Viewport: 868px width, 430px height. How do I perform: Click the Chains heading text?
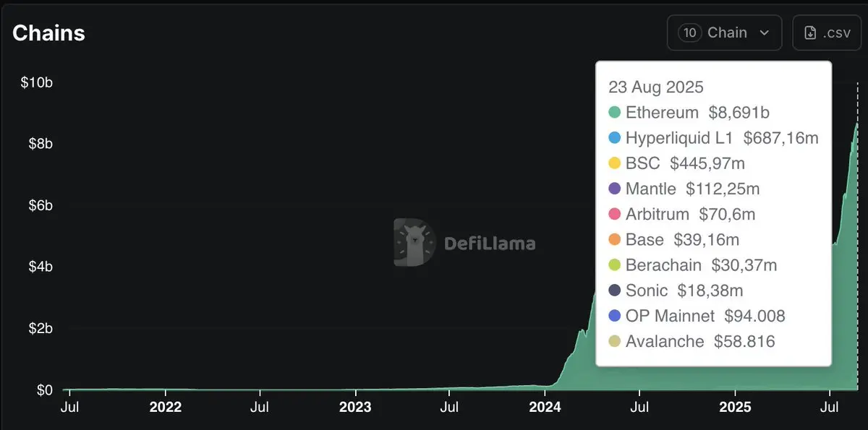click(48, 33)
